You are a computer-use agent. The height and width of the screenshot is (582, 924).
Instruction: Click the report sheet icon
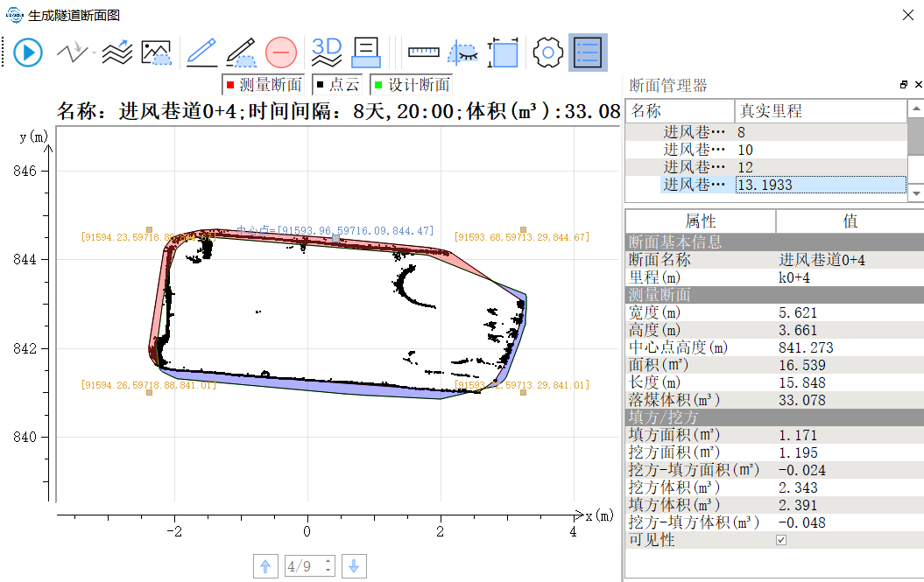click(x=366, y=53)
